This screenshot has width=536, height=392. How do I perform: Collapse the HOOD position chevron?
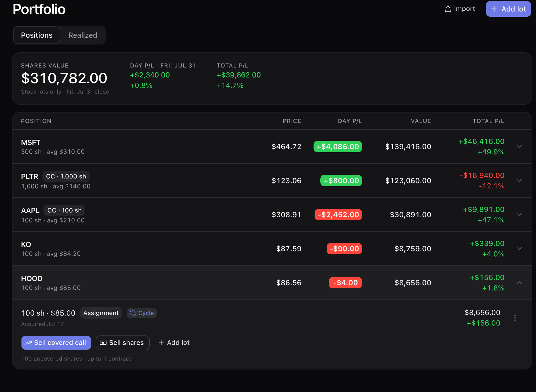click(519, 283)
